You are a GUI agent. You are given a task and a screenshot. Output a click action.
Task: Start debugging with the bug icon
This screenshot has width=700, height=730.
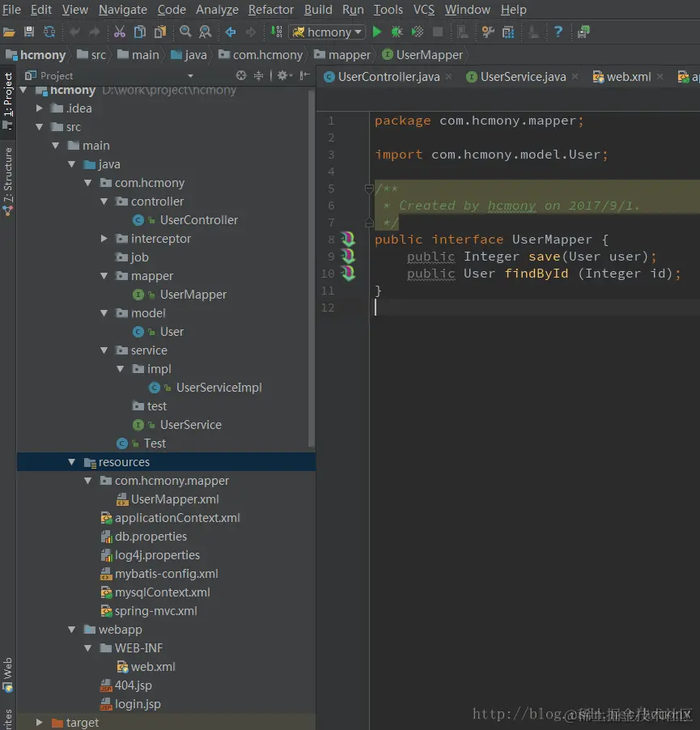[397, 32]
